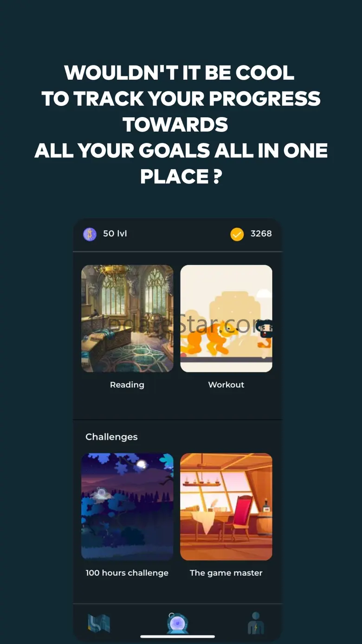The width and height of the screenshot is (362, 644).
Task: Click the Workout label
Action: point(226,384)
